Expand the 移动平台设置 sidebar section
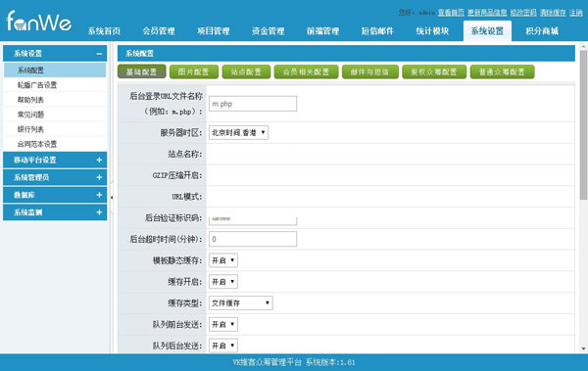 click(99, 160)
